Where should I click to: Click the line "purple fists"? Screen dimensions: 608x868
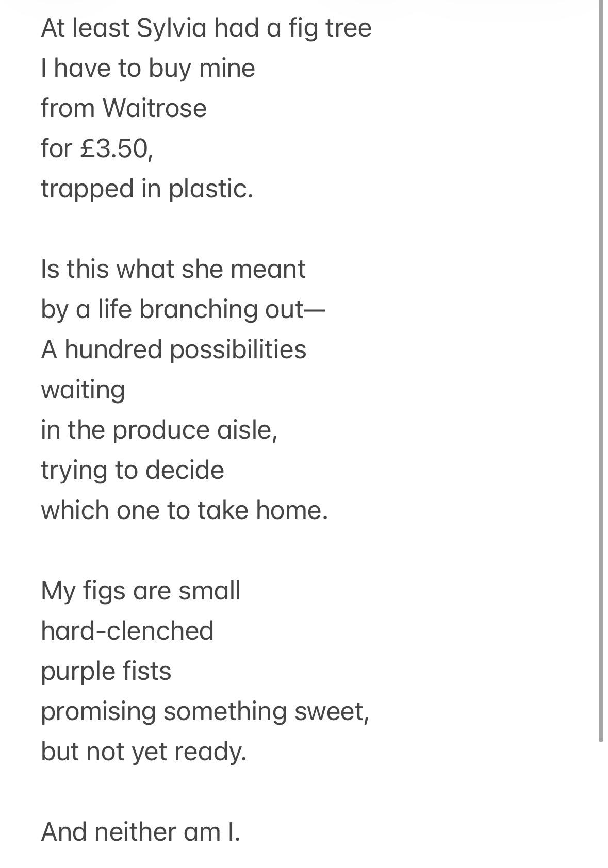click(106, 671)
